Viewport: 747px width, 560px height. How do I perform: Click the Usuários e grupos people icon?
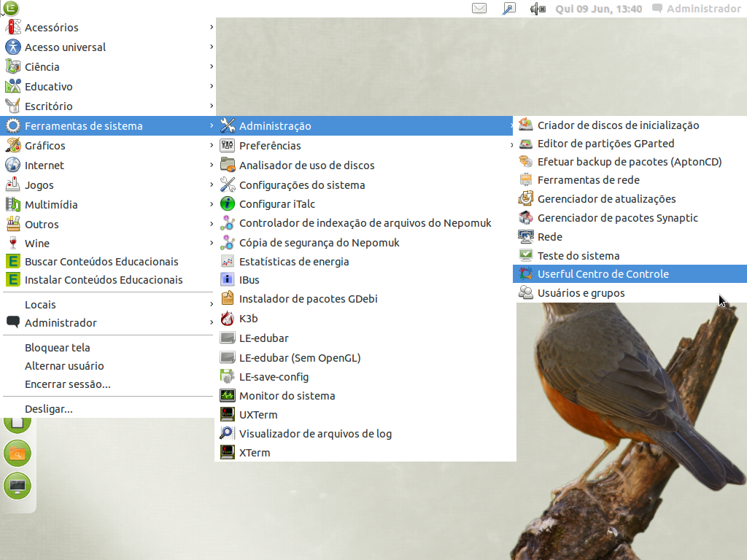pos(525,292)
